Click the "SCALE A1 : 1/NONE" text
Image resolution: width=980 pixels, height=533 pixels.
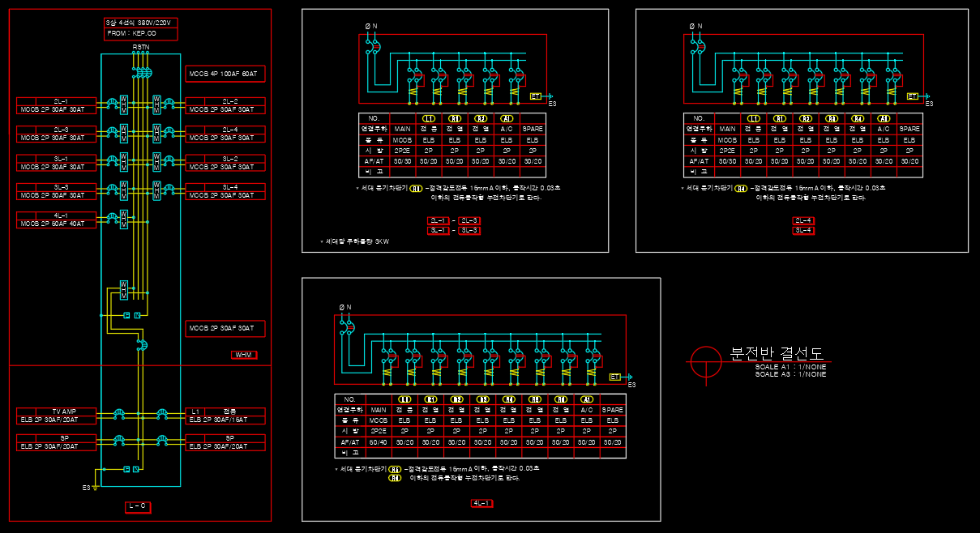coord(790,367)
